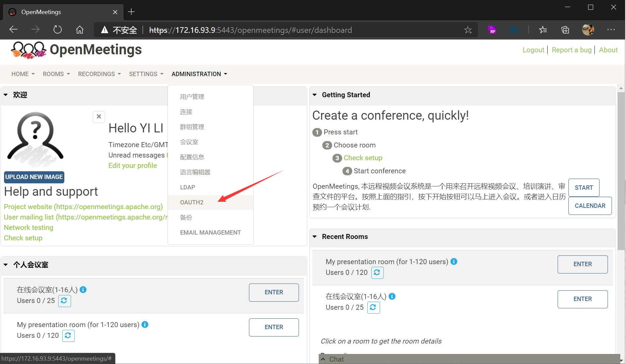The height and width of the screenshot is (364, 626).
Task: Click the START button
Action: click(583, 188)
